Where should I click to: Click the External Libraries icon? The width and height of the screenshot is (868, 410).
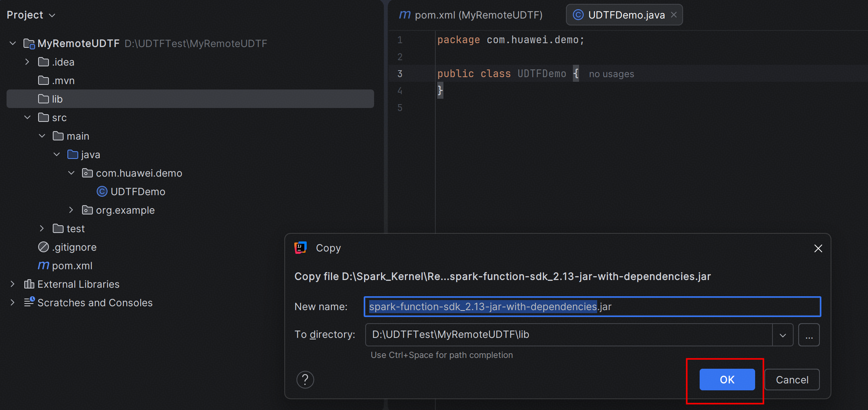[29, 284]
